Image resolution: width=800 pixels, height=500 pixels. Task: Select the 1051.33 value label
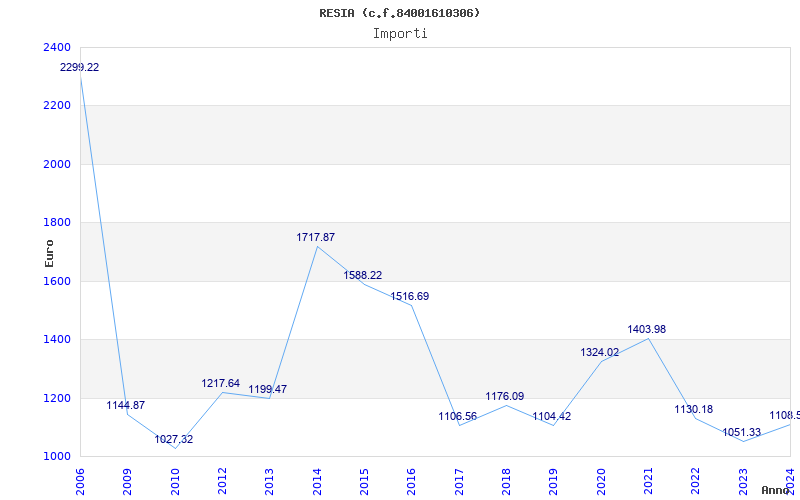tap(741, 433)
